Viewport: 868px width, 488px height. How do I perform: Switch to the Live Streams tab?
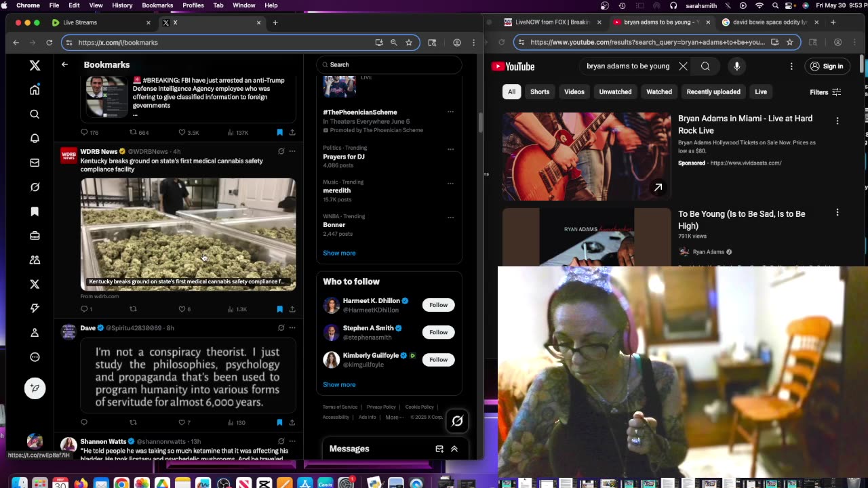pyautogui.click(x=101, y=22)
